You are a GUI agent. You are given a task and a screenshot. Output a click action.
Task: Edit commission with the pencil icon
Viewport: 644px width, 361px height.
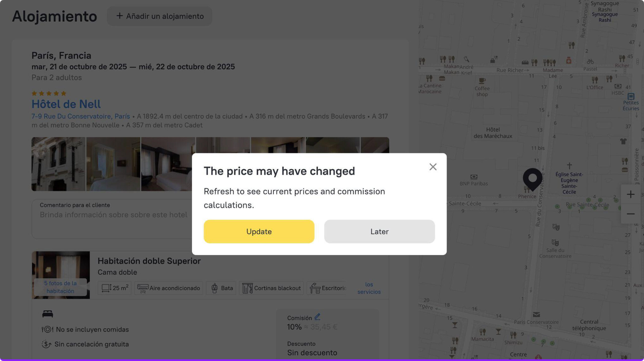[317, 317]
